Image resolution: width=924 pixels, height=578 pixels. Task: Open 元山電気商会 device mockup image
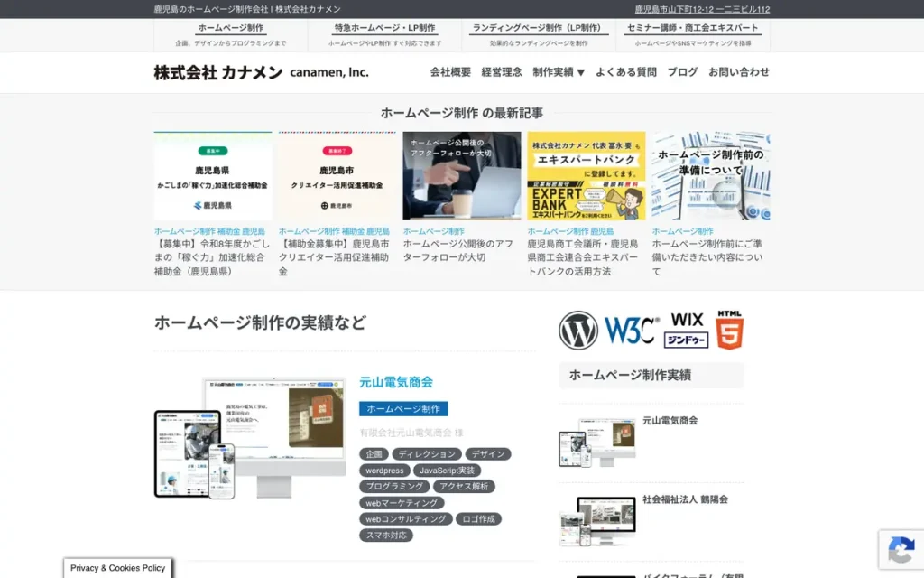point(250,438)
